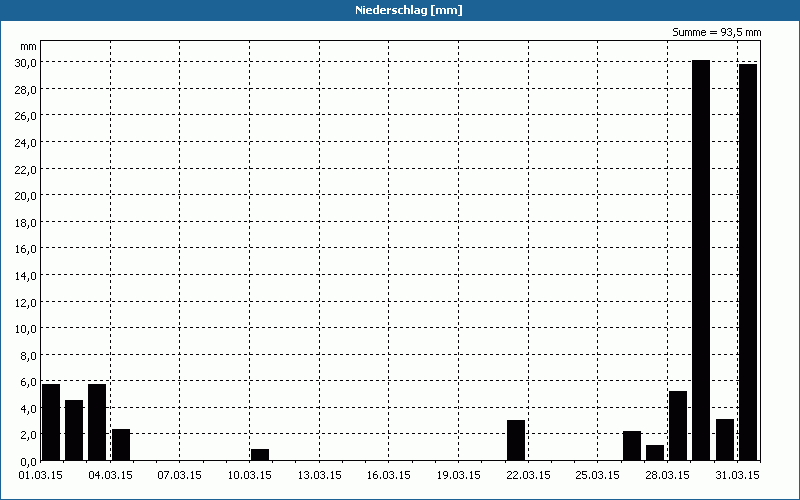800x500 pixels.
Task: Click the first bar at 01.03.15
Action: [51, 422]
